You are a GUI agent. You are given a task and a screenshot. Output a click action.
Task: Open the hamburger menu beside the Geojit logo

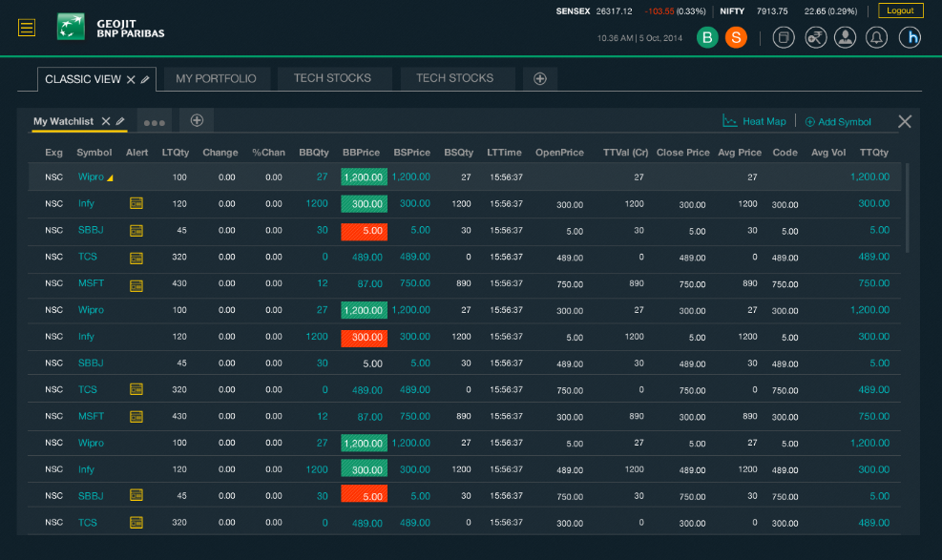coord(27,28)
